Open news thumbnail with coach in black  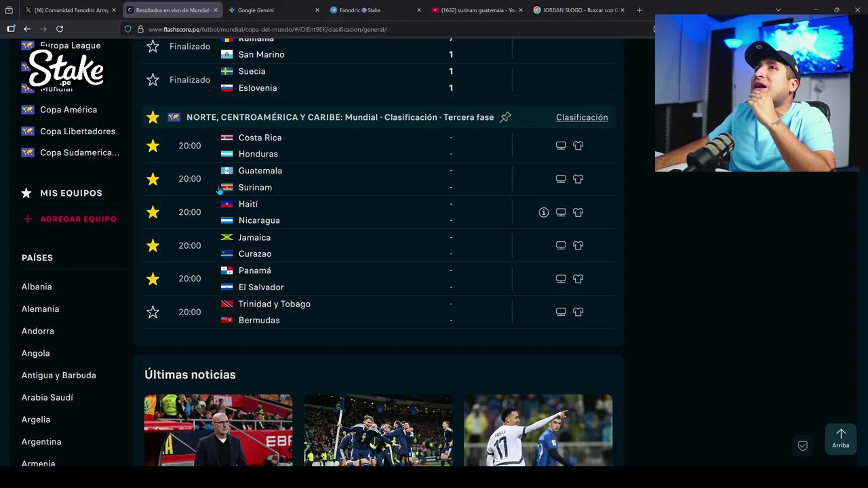[x=218, y=430]
